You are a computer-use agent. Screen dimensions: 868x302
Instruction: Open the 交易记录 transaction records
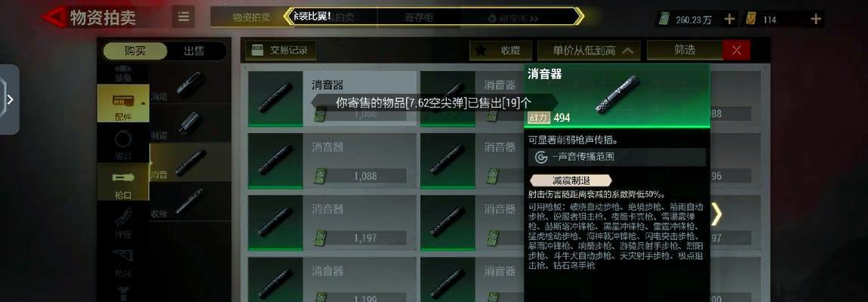click(281, 51)
